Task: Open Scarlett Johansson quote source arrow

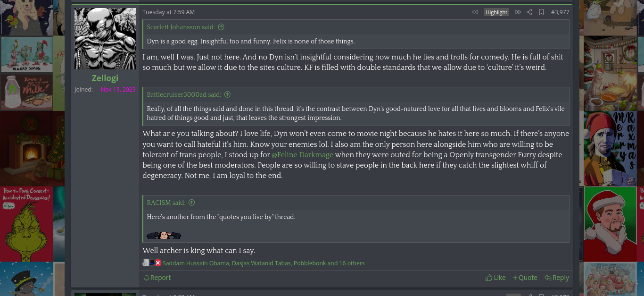Action: 221,27
